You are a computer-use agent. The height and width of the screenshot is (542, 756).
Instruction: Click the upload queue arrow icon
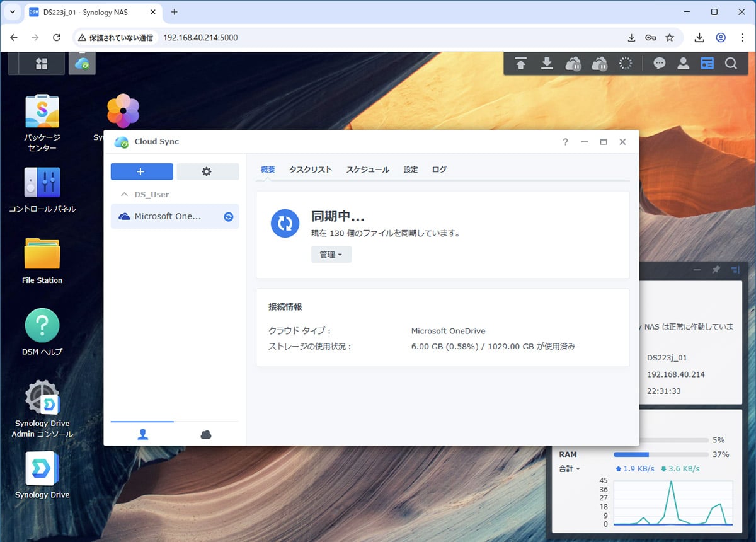pos(520,64)
